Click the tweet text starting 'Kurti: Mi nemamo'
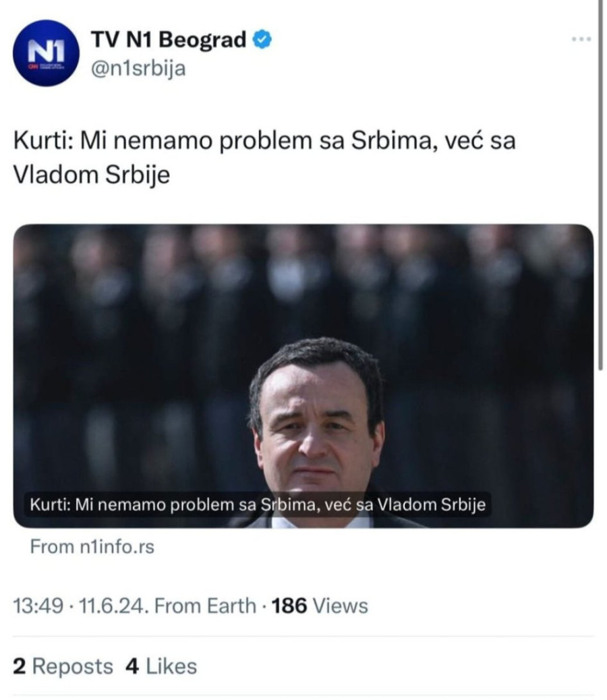 264,142
